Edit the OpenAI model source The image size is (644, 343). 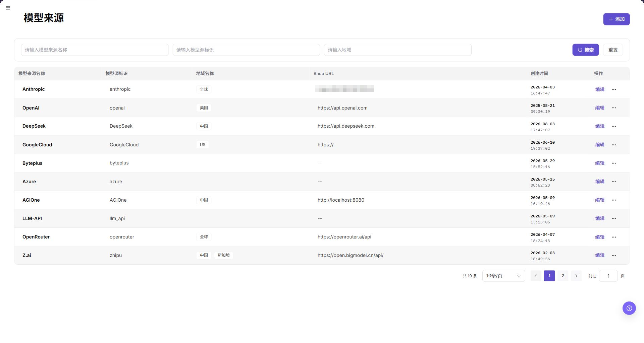tap(599, 108)
